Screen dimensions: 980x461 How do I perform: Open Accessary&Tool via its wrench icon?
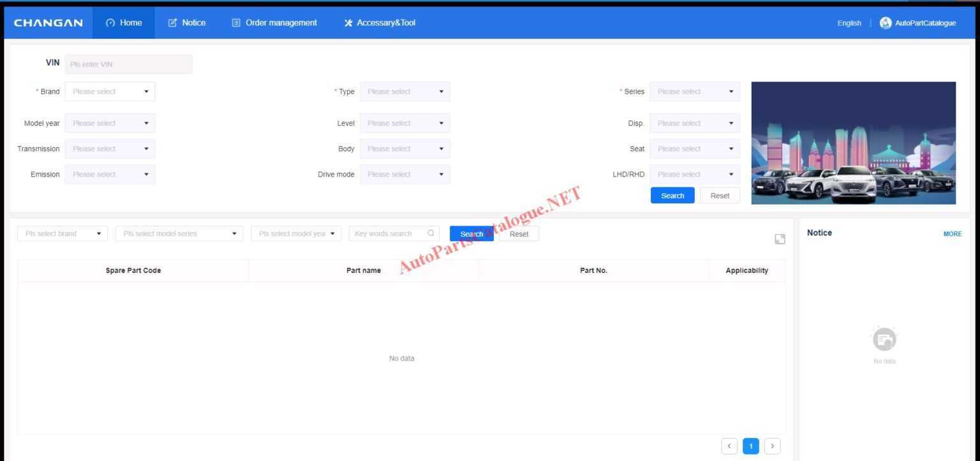click(348, 22)
